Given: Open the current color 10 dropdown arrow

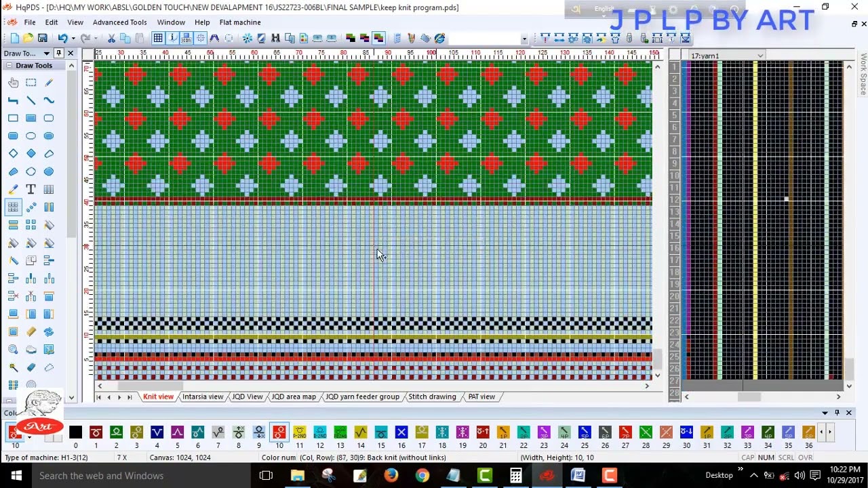Looking at the screenshot, I should click(29, 437).
